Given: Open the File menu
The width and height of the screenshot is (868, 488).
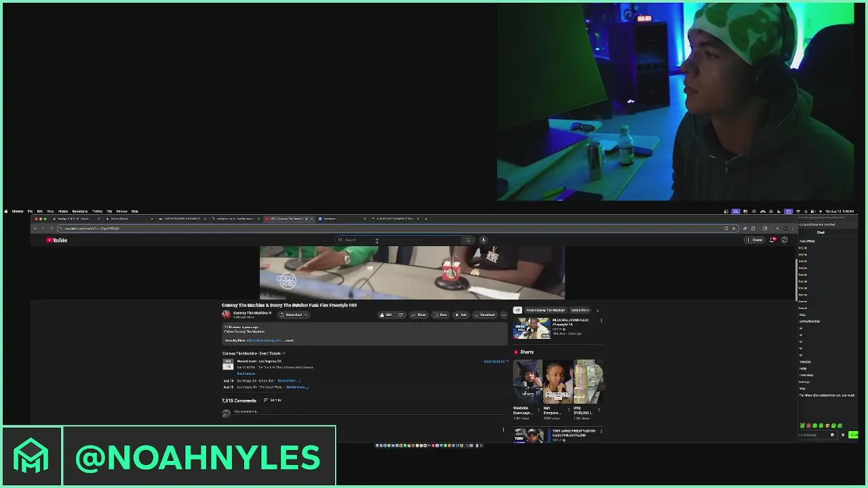Looking at the screenshot, I should click(x=30, y=211).
